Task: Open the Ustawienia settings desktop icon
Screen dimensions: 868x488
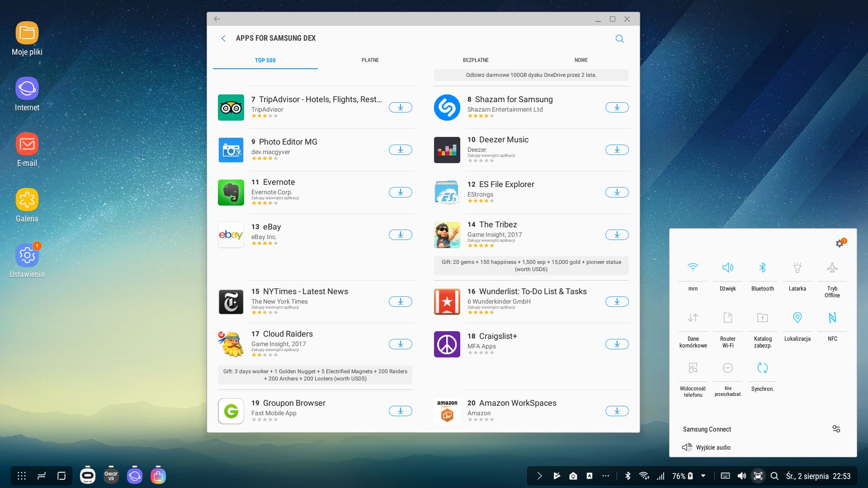Action: tap(27, 261)
